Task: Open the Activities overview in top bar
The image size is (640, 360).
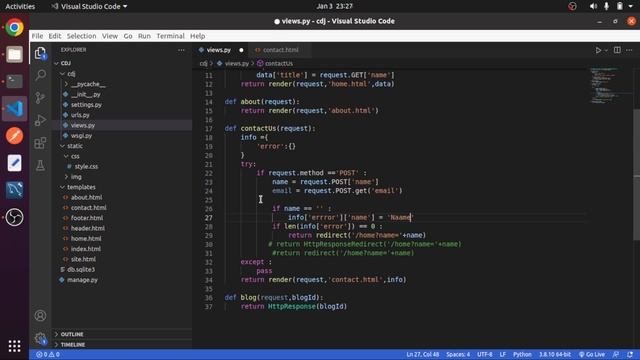Action: 20,6
